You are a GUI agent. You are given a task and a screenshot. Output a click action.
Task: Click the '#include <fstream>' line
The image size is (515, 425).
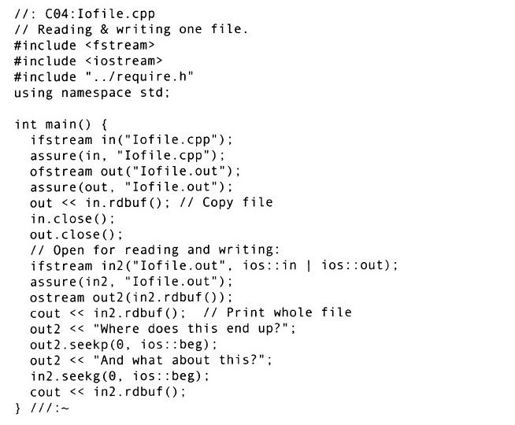click(85, 45)
